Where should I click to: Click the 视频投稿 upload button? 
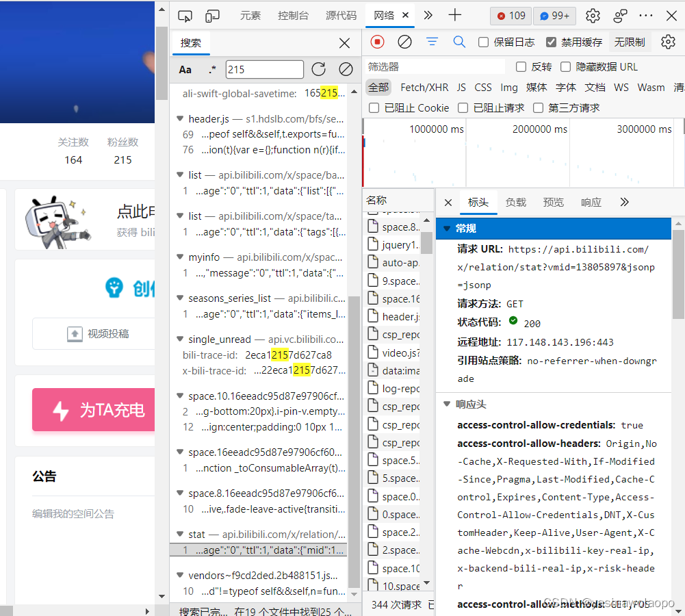click(x=94, y=334)
